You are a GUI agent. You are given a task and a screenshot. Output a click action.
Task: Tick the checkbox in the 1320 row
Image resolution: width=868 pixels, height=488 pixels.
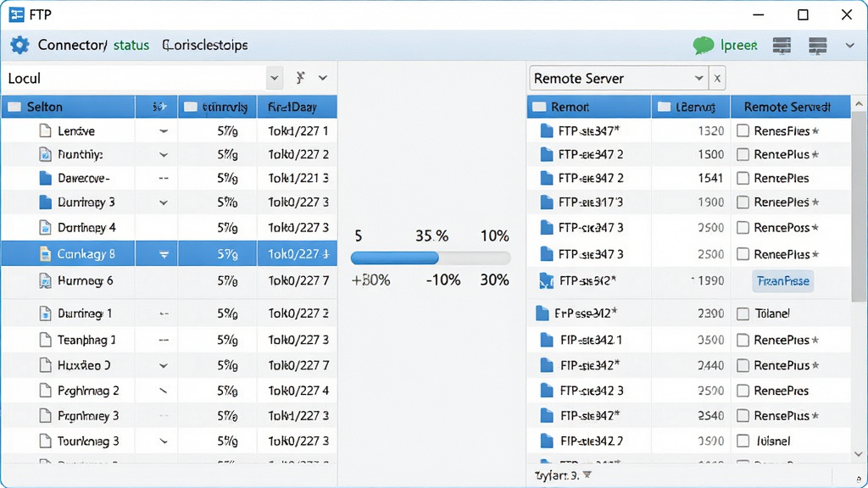(743, 131)
